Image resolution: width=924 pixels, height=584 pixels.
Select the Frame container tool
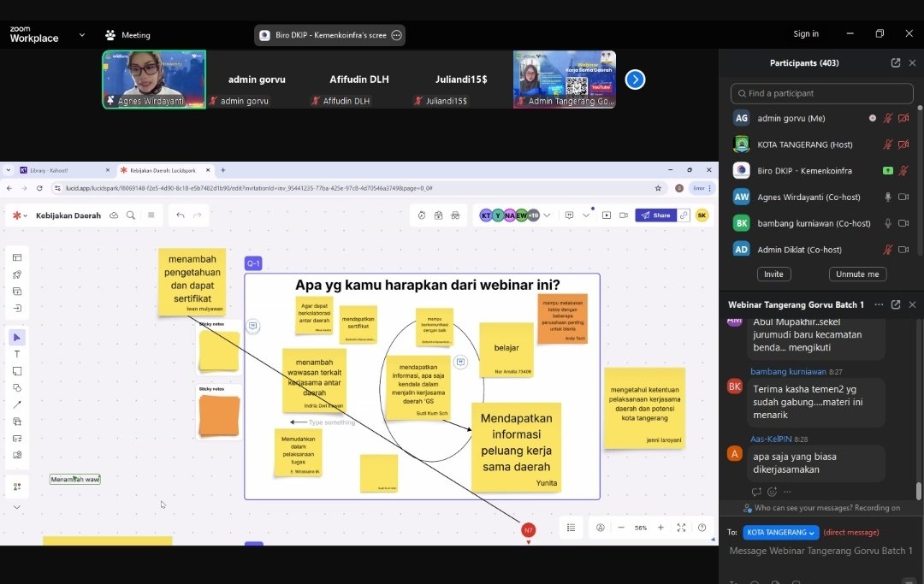pyautogui.click(x=17, y=422)
